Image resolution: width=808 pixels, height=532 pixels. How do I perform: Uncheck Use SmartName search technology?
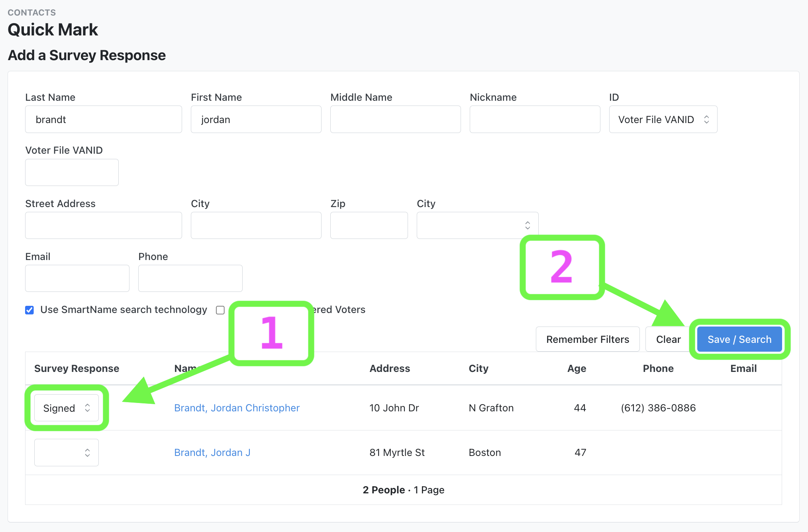[x=29, y=310]
